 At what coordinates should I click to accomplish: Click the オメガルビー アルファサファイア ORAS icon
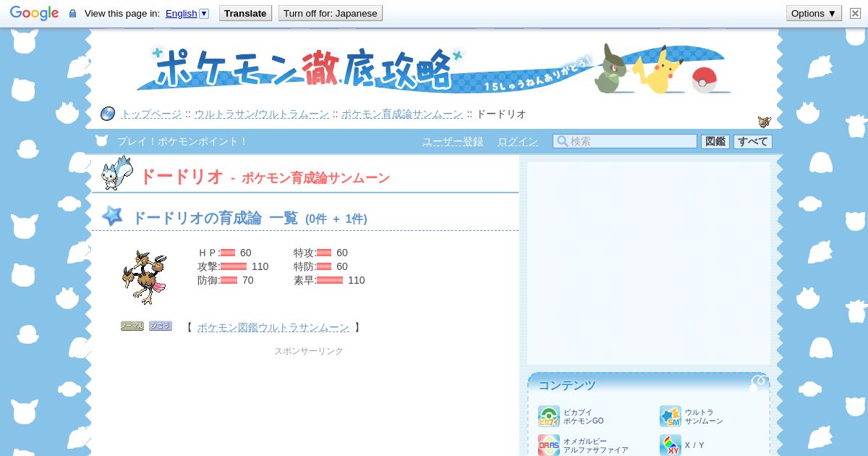pyautogui.click(x=549, y=445)
